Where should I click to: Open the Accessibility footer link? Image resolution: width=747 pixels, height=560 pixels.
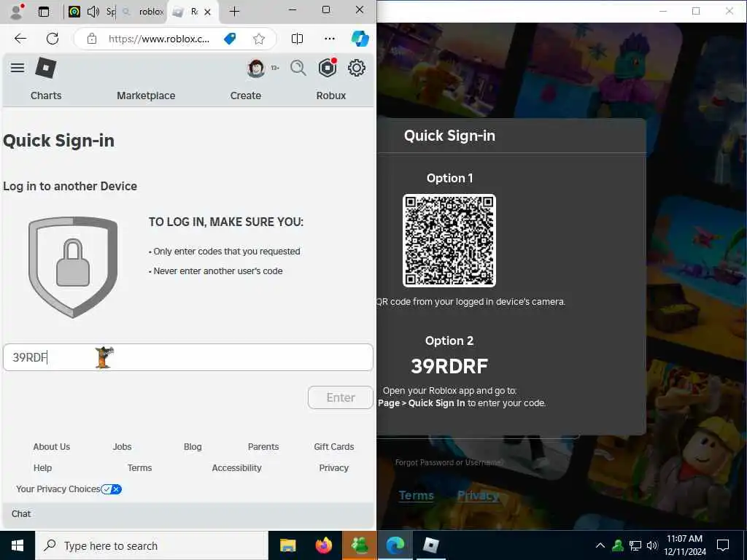tap(236, 467)
